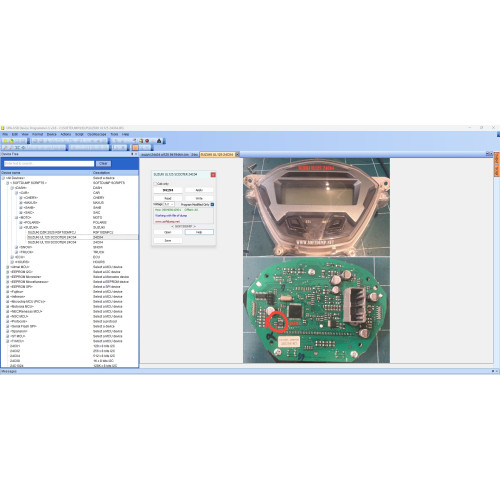The width and height of the screenshot is (500, 500).
Task: Click the Messages panel title bar
Action: 250,371
